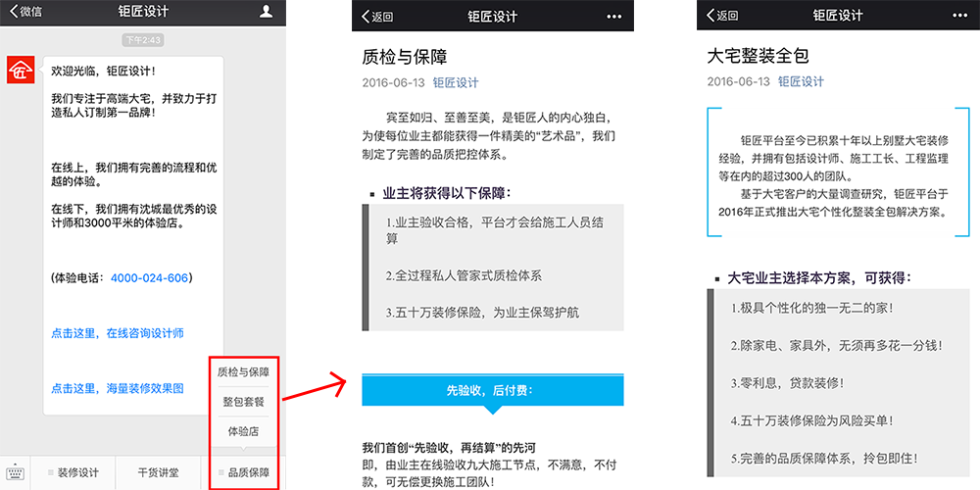This screenshot has height=490, width=980.
Task: Click 点击这里,在线咨询设计师 link
Action: [118, 334]
